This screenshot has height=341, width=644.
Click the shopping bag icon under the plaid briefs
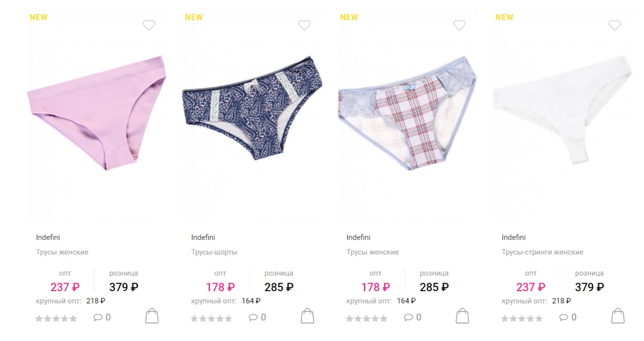pyautogui.click(x=462, y=316)
